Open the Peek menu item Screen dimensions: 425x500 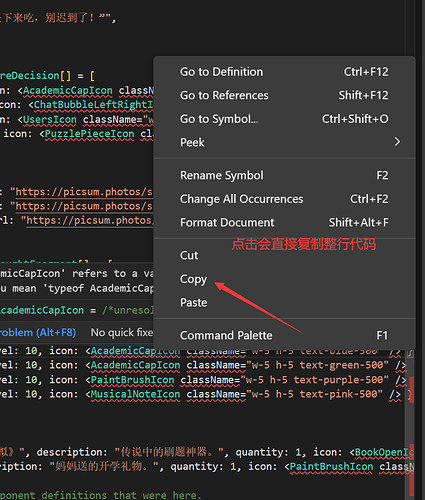[x=284, y=142]
